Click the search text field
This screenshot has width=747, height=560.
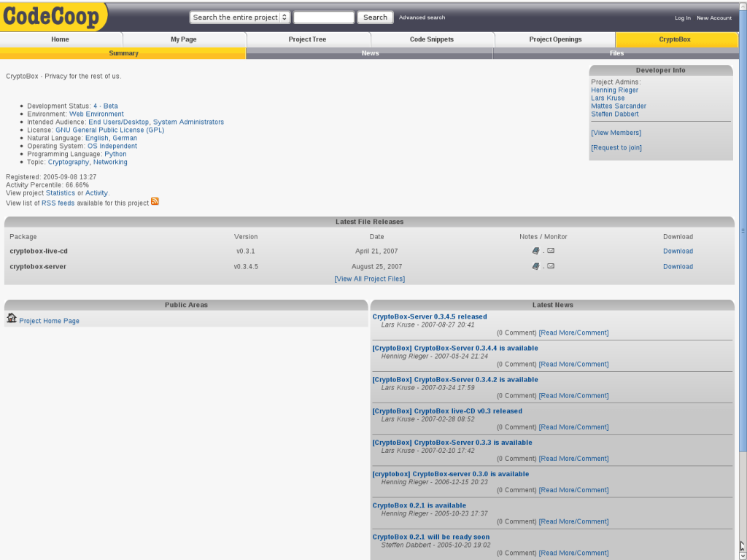click(324, 17)
